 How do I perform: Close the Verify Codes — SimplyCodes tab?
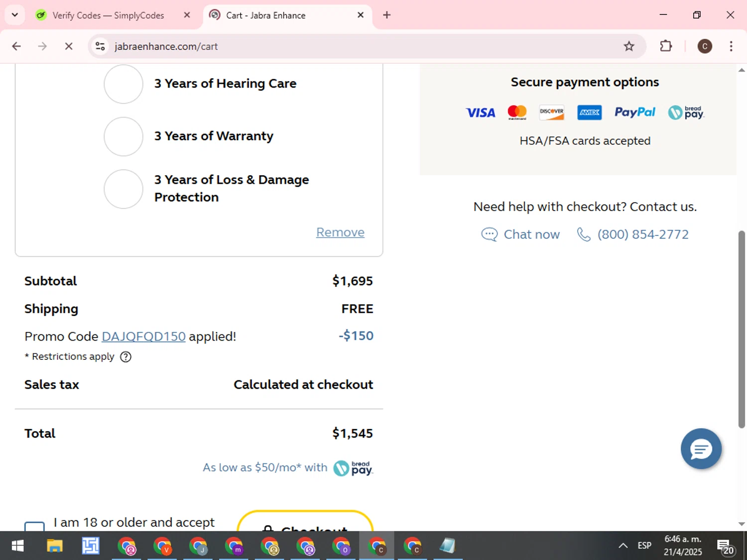(x=187, y=15)
